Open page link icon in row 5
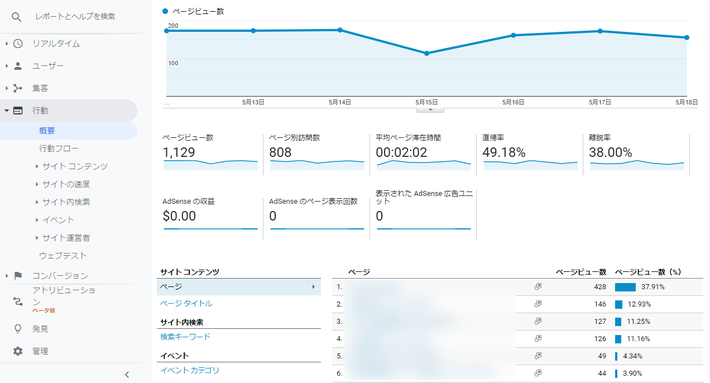Image resolution: width=710 pixels, height=383 pixels. pos(538,356)
